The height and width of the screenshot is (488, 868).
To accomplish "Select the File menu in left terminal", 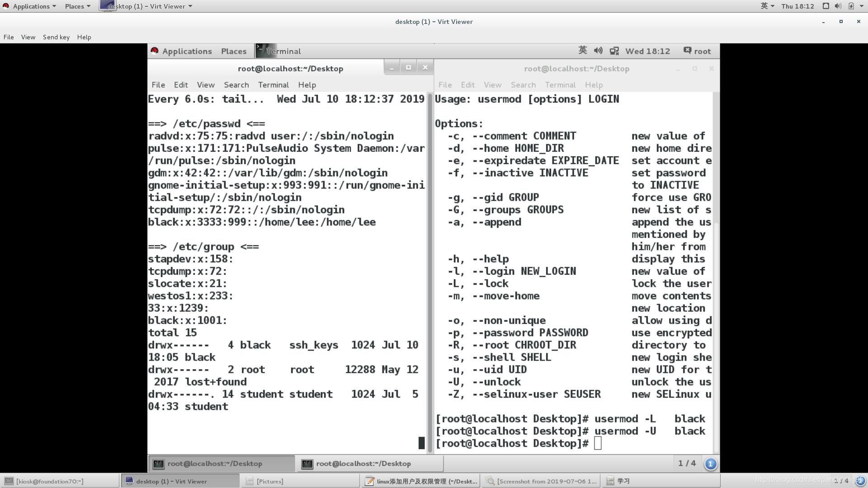I will click(x=158, y=84).
